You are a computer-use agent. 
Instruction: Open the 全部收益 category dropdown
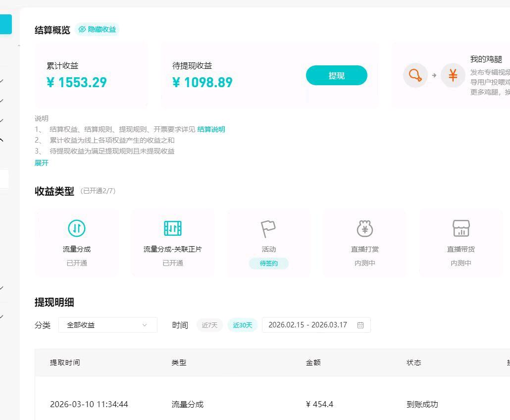[107, 325]
